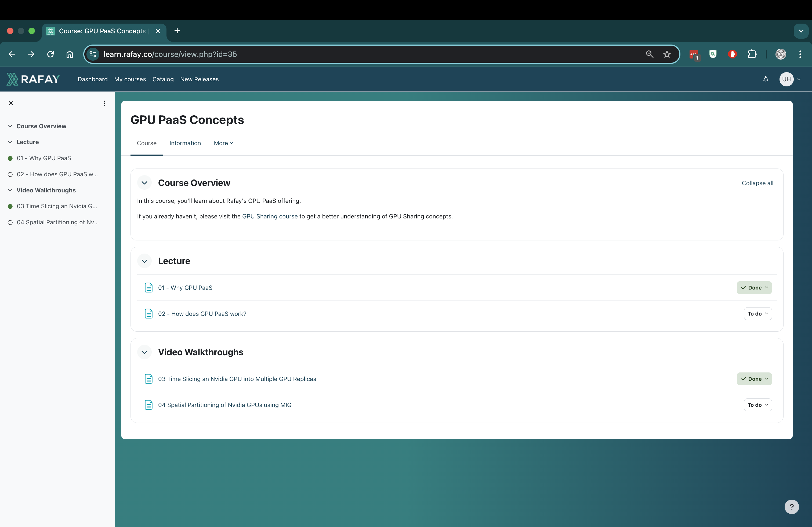Open Catalog in top navigation
This screenshot has width=812, height=527.
coord(163,79)
